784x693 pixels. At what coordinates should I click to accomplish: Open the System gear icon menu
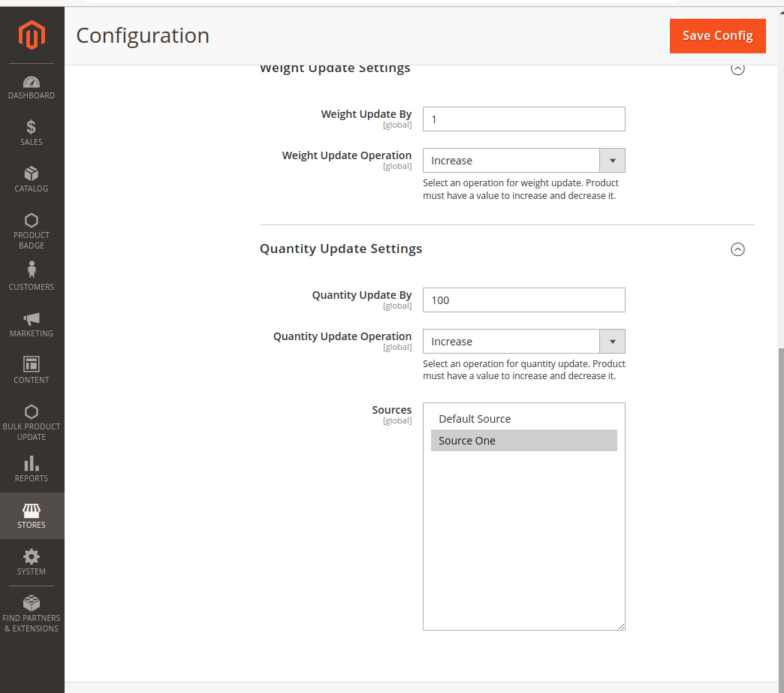point(32,562)
